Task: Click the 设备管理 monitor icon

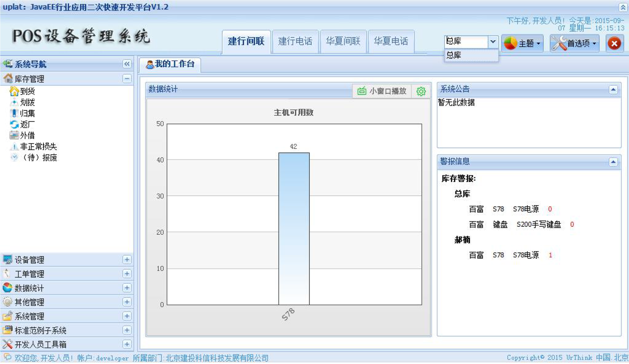Action: pos(7,259)
